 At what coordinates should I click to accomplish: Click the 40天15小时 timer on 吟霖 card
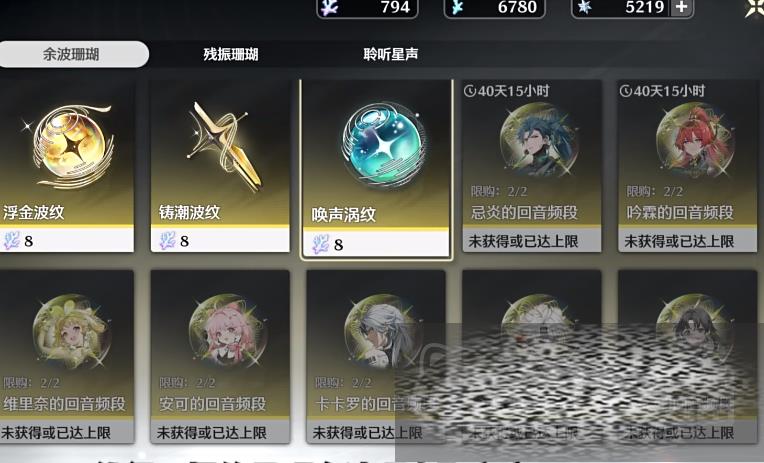click(663, 91)
